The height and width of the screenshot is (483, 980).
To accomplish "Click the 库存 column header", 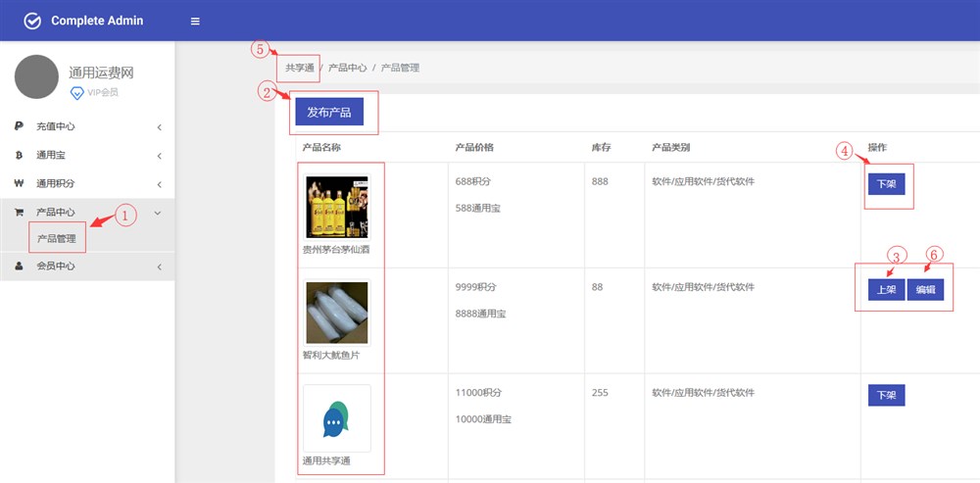I will [602, 148].
